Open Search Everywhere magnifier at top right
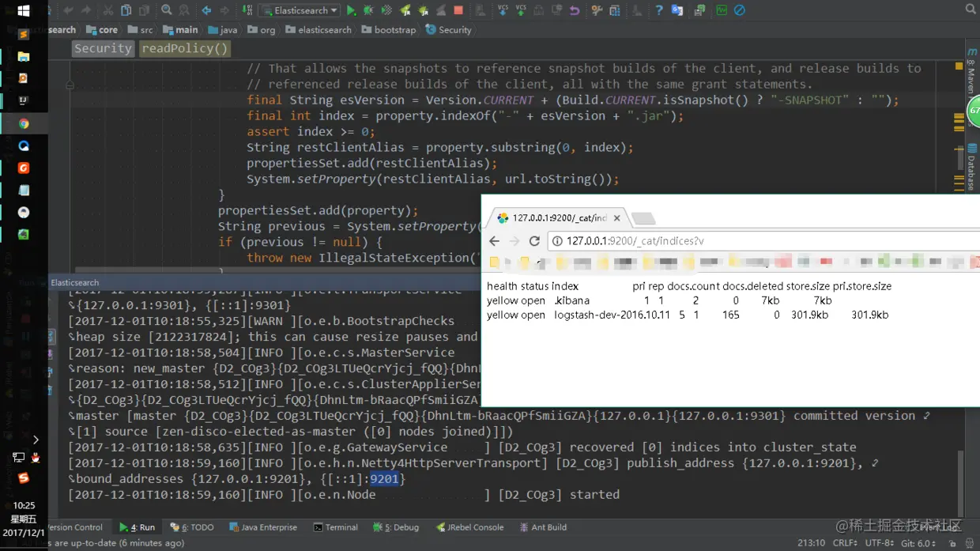 tap(971, 9)
